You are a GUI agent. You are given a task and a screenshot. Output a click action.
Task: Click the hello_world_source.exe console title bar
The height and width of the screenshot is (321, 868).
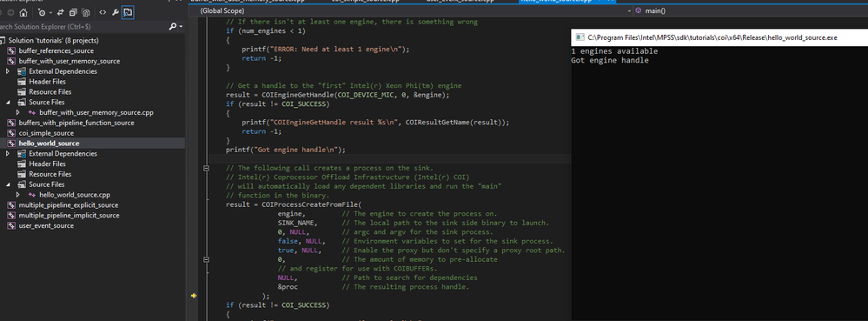tap(719, 37)
